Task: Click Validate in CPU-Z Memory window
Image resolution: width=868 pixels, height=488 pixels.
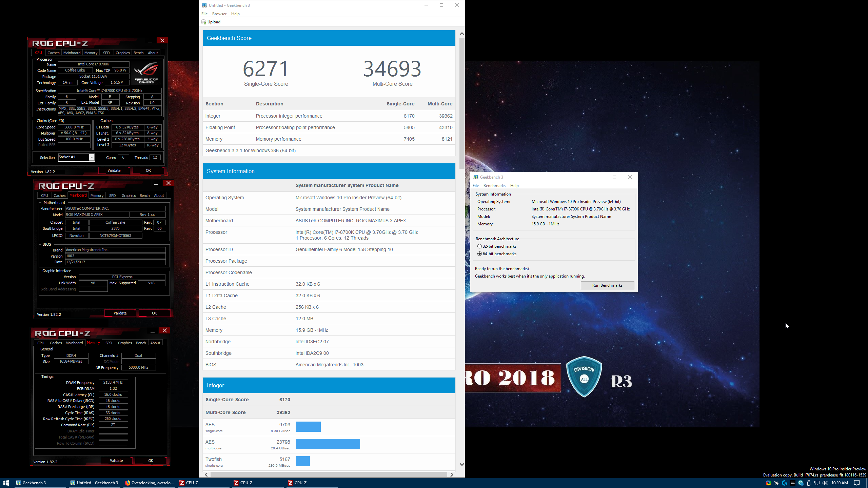Action: pos(116,461)
